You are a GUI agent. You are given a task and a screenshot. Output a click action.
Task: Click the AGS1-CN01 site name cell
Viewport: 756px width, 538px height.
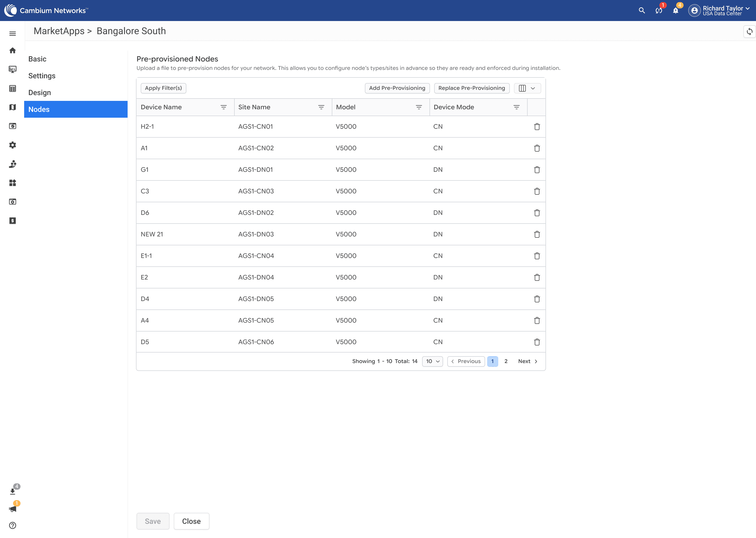click(255, 127)
